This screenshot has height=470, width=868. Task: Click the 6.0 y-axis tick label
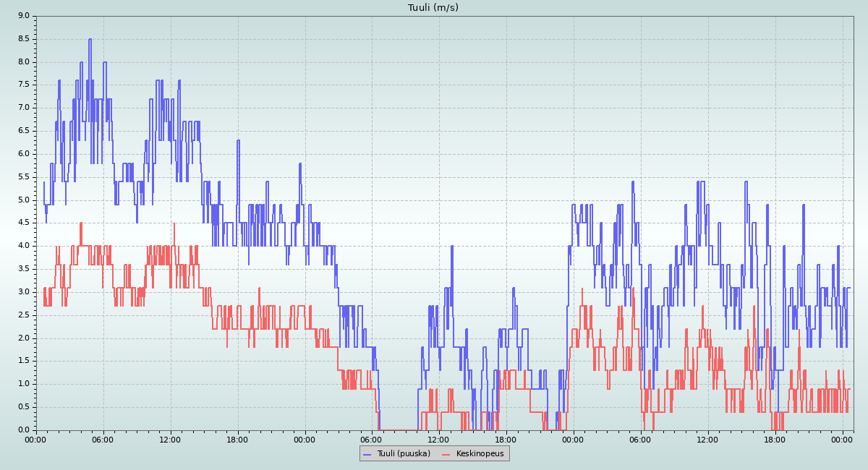click(x=23, y=153)
